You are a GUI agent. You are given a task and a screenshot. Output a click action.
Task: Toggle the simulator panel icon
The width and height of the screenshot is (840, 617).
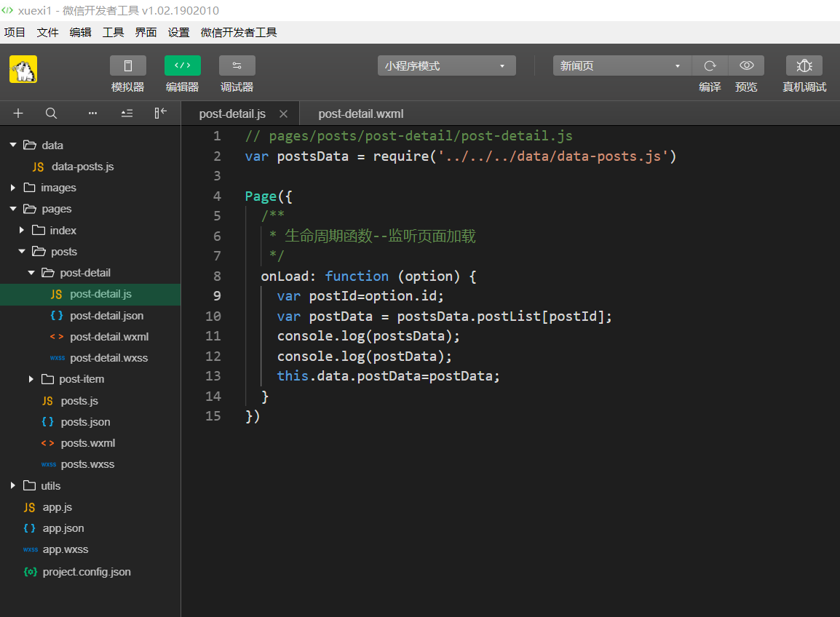[x=127, y=66]
